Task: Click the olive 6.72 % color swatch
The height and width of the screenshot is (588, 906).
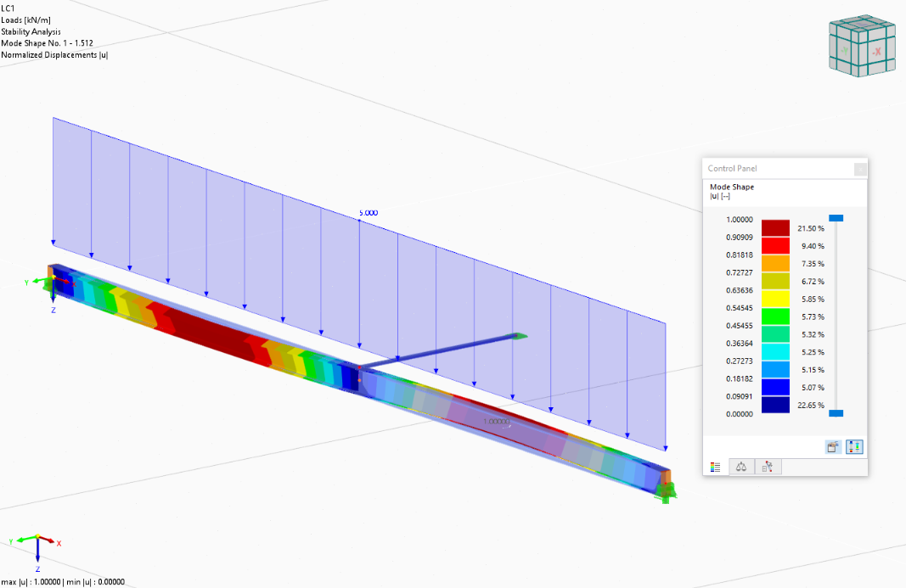Action: 775,282
